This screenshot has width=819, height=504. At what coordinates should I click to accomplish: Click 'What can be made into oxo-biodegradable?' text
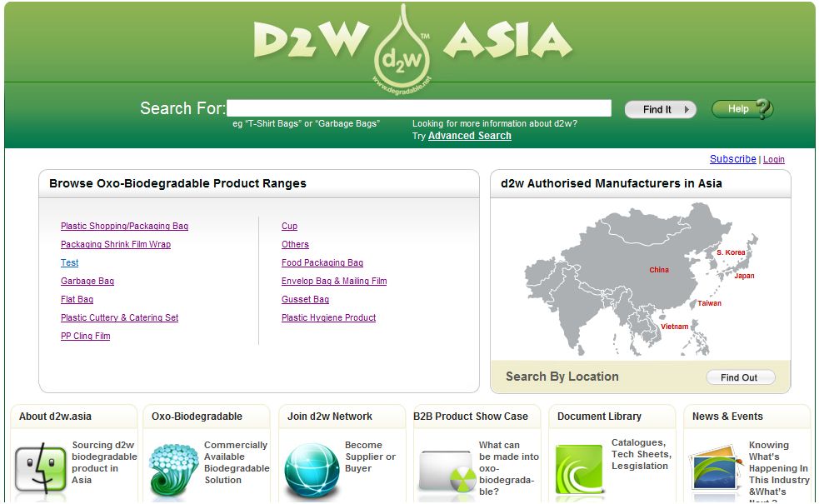[x=509, y=468]
